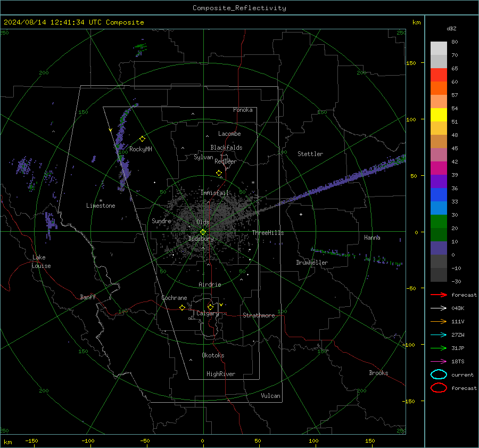The height and width of the screenshot is (448, 479).
Task: Click the Sylvan label
Action: coord(203,157)
